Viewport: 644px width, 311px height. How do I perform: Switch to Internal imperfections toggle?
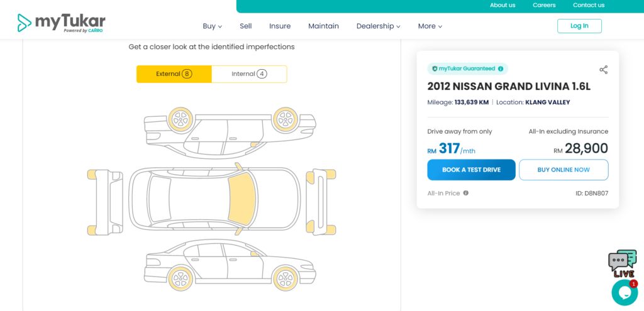[x=249, y=74]
